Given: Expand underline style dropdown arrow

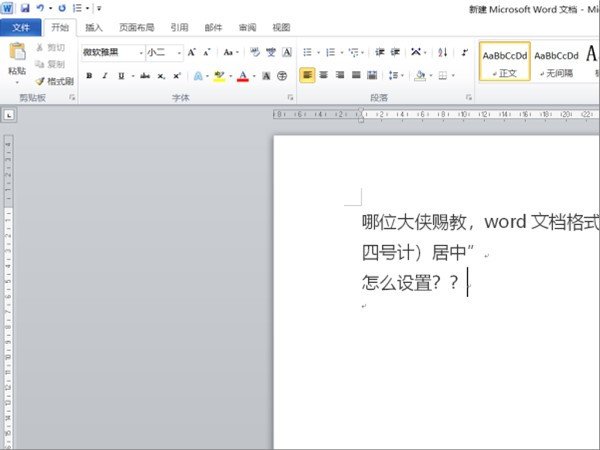Looking at the screenshot, I should [x=133, y=76].
